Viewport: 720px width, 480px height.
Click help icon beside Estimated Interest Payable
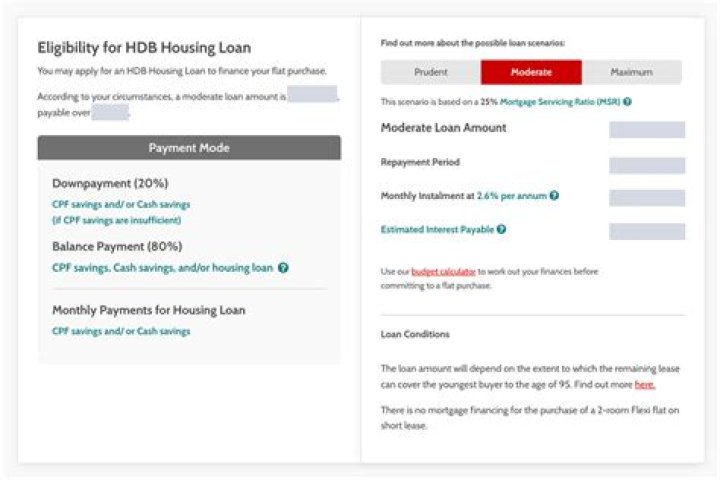coord(501,229)
